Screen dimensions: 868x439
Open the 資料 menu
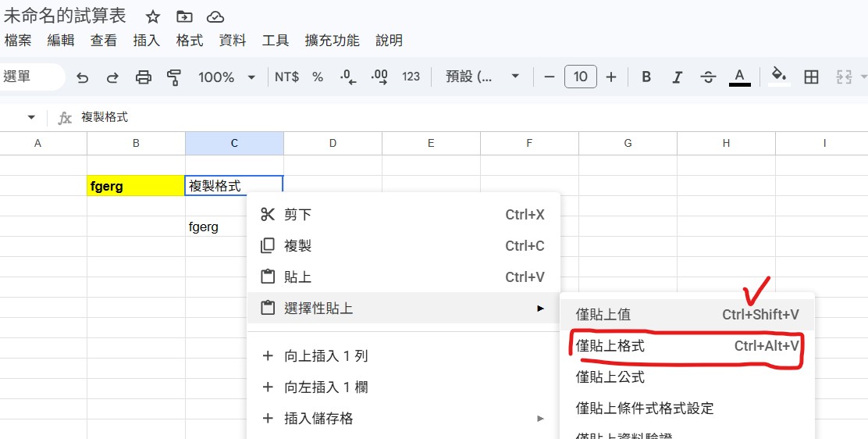(x=233, y=41)
